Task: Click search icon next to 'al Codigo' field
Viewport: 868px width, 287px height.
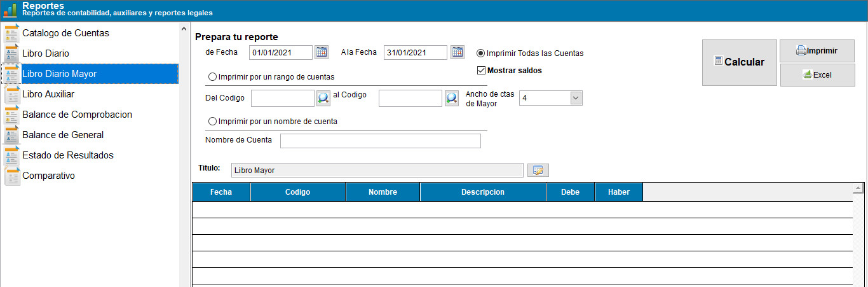Action: pyautogui.click(x=451, y=98)
